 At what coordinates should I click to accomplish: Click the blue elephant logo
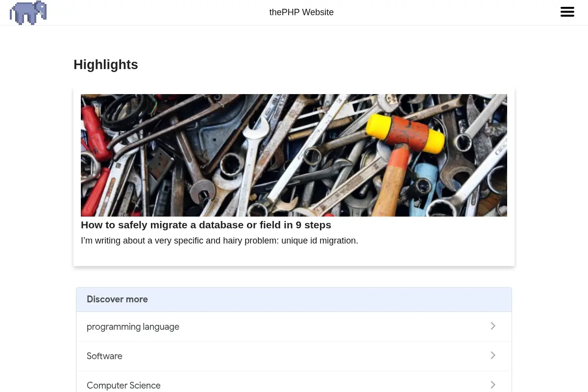(x=28, y=13)
